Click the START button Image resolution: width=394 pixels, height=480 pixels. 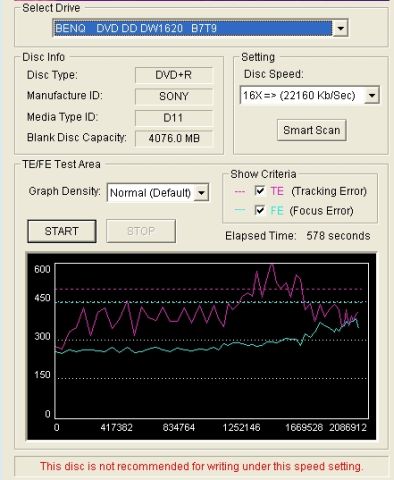[x=62, y=231]
